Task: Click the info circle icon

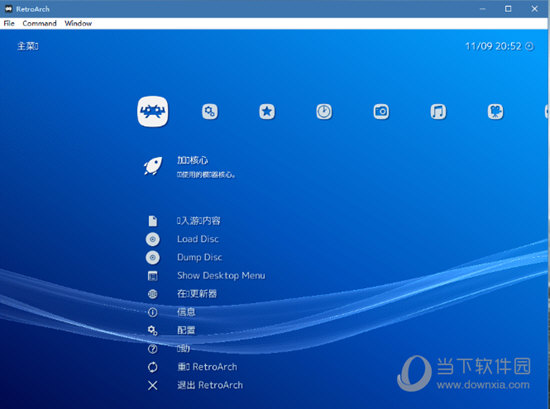Action: point(153,312)
